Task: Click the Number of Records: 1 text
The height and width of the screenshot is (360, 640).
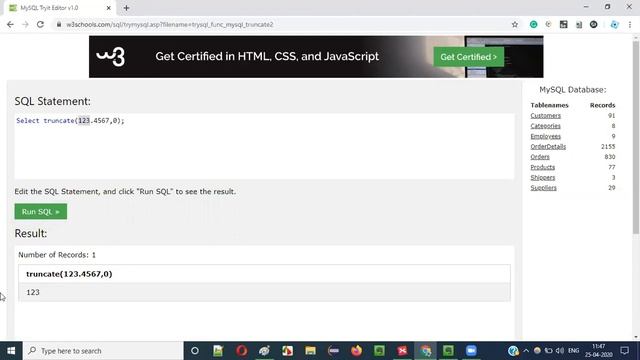Action: point(57,255)
